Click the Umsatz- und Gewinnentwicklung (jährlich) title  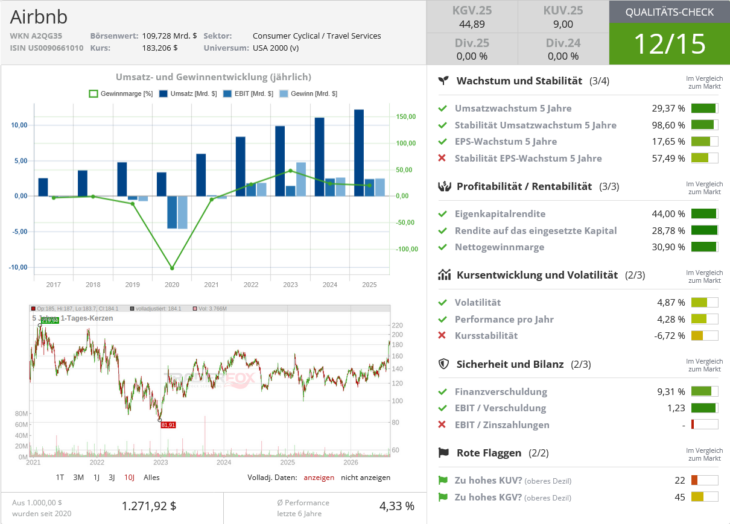[213, 77]
